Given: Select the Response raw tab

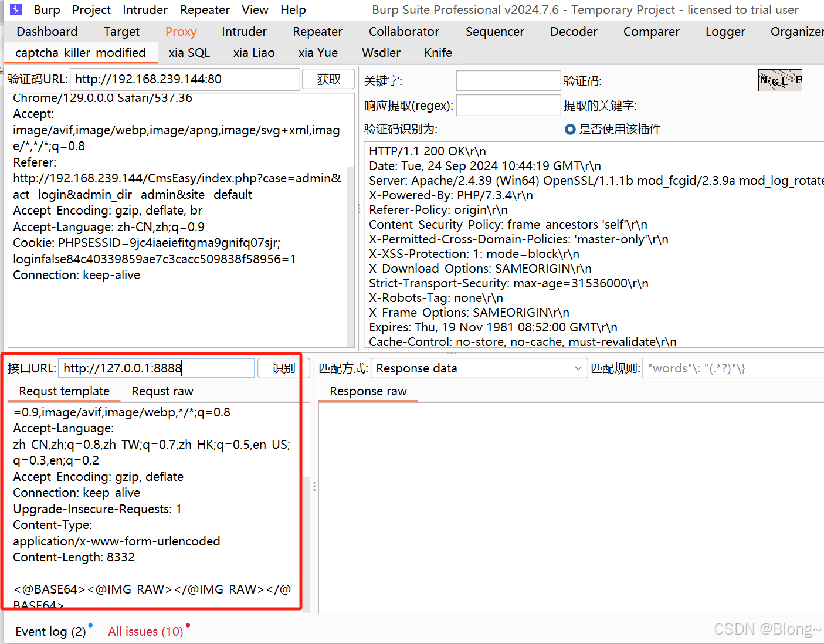Looking at the screenshot, I should (368, 391).
